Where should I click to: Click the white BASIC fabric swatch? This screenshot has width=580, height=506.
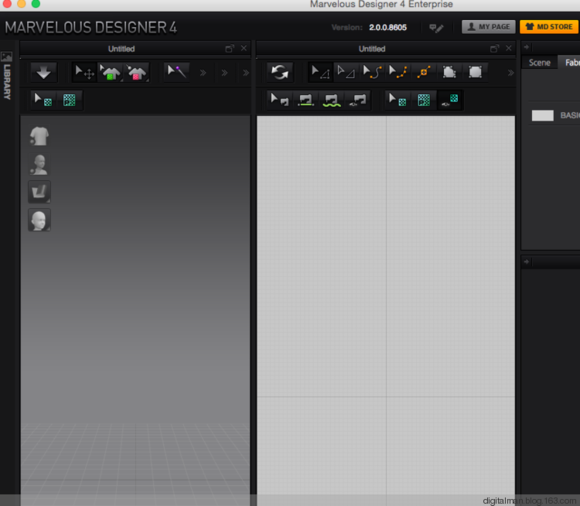pos(542,115)
